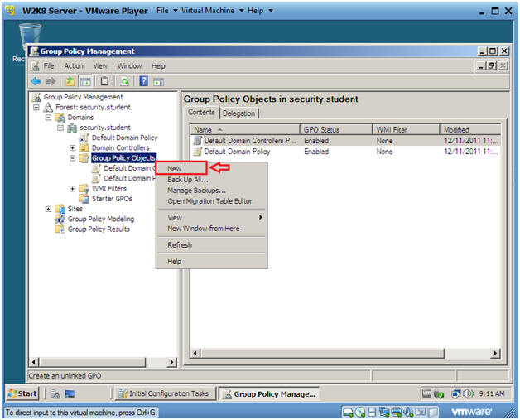520x420 pixels.
Task: Switch to Initial Configuration Tasks taskbar button
Action: [x=165, y=393]
